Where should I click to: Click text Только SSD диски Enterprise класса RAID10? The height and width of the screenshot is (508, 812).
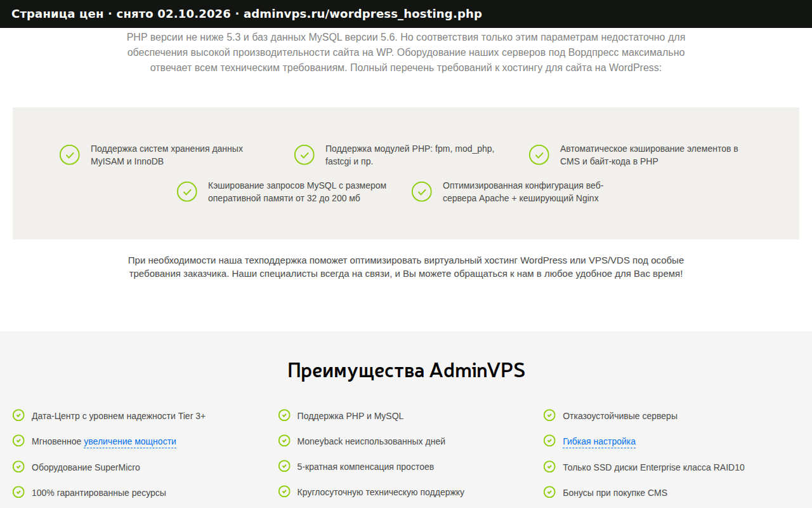(x=653, y=467)
